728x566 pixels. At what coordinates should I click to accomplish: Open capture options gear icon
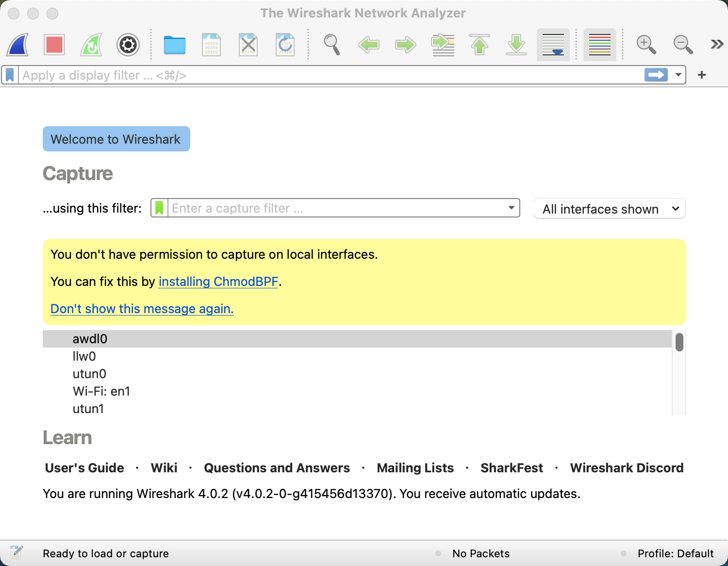[x=128, y=45]
